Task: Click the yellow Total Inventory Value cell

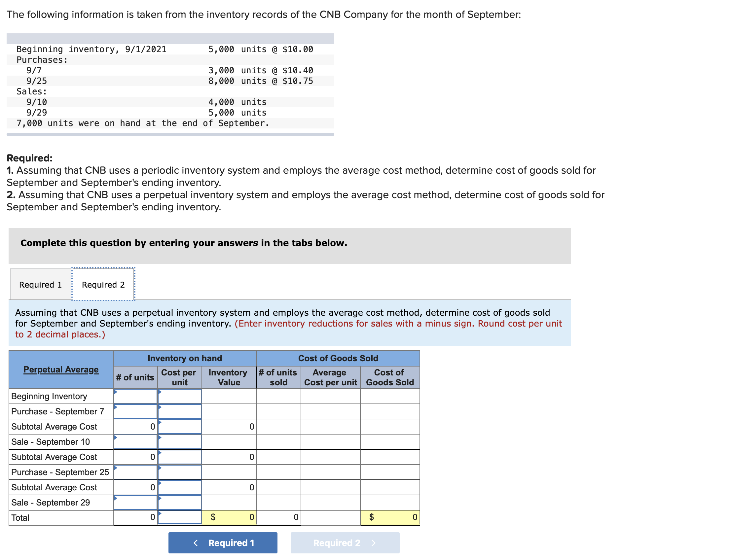Action: (x=229, y=517)
